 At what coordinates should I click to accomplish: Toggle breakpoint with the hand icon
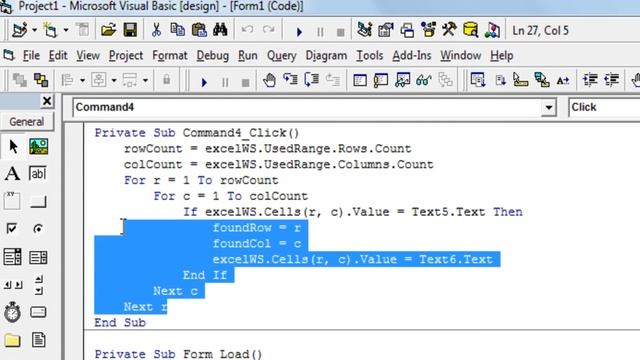point(269,80)
